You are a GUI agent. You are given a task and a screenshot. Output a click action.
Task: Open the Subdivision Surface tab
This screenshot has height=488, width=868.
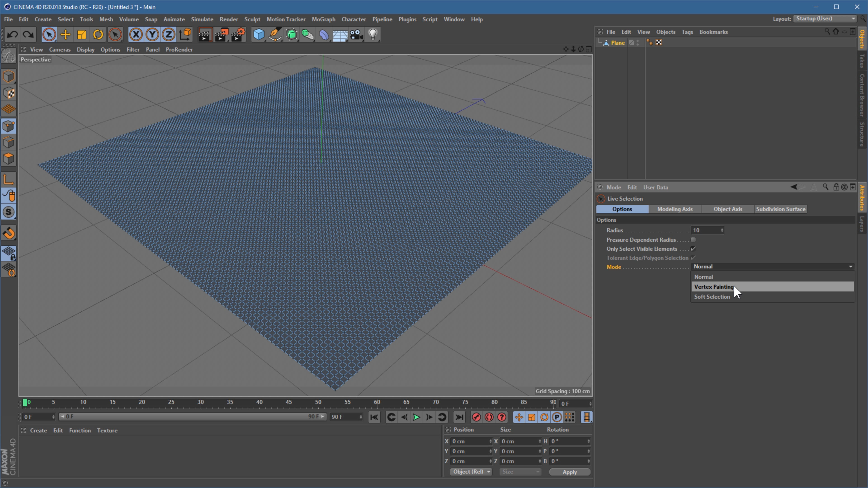(x=781, y=209)
